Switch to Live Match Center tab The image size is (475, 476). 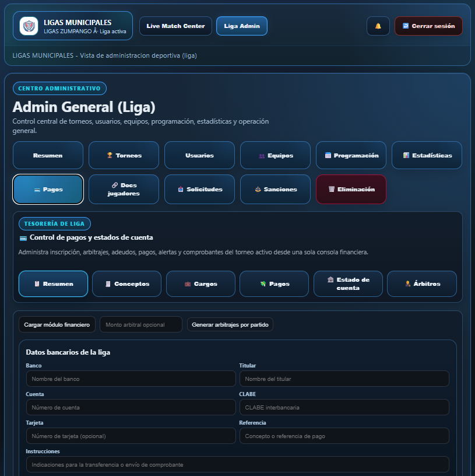pos(175,26)
